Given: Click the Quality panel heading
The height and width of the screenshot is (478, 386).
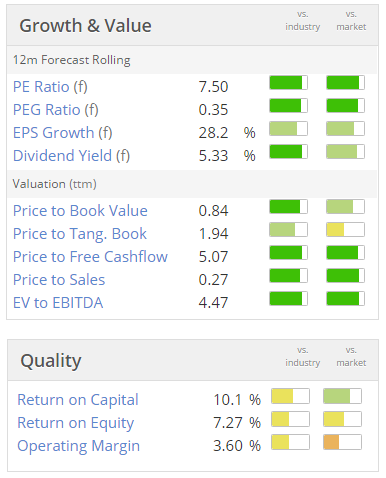Looking at the screenshot, I should [x=51, y=361].
